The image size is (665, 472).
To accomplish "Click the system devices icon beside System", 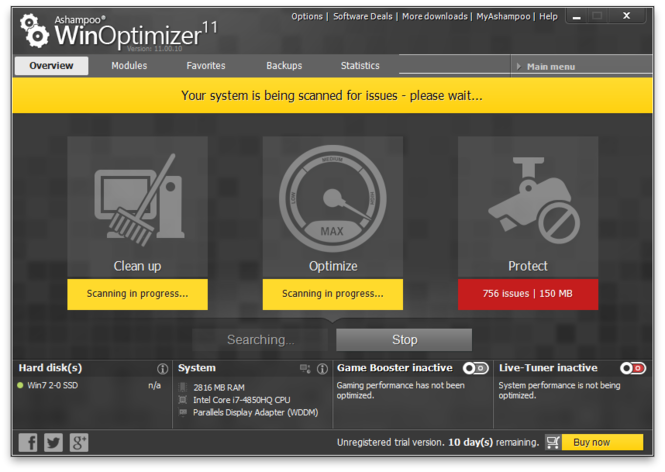I will tap(305, 369).
